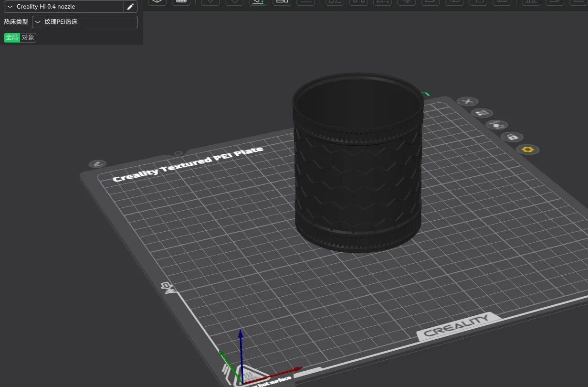Click the list icon beside the plate
The width and height of the screenshot is (588, 387).
(482, 113)
